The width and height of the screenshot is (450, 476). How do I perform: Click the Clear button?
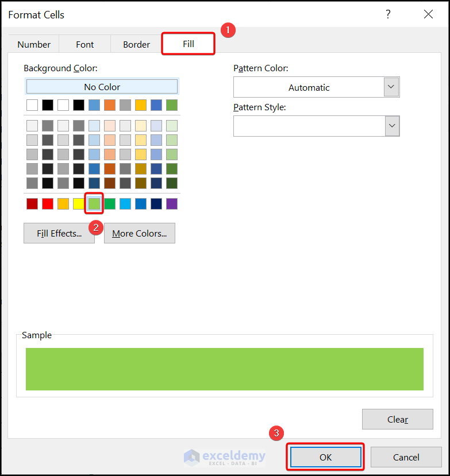click(398, 419)
